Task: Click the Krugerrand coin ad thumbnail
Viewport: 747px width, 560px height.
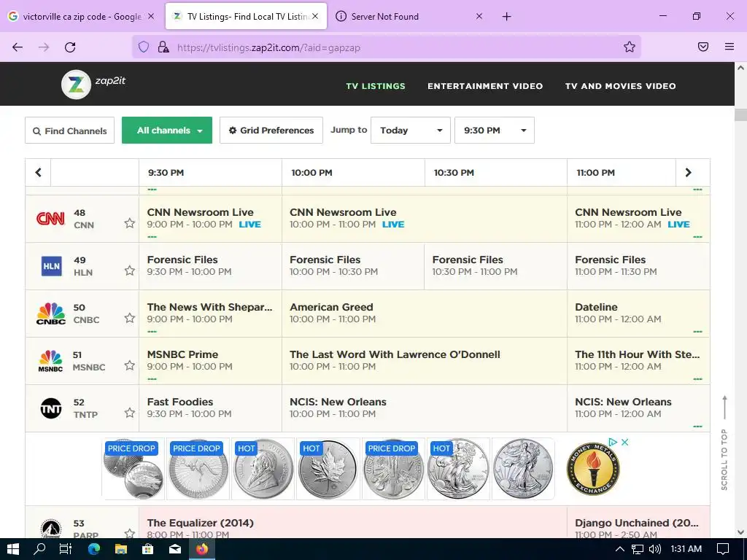Action: point(263,469)
